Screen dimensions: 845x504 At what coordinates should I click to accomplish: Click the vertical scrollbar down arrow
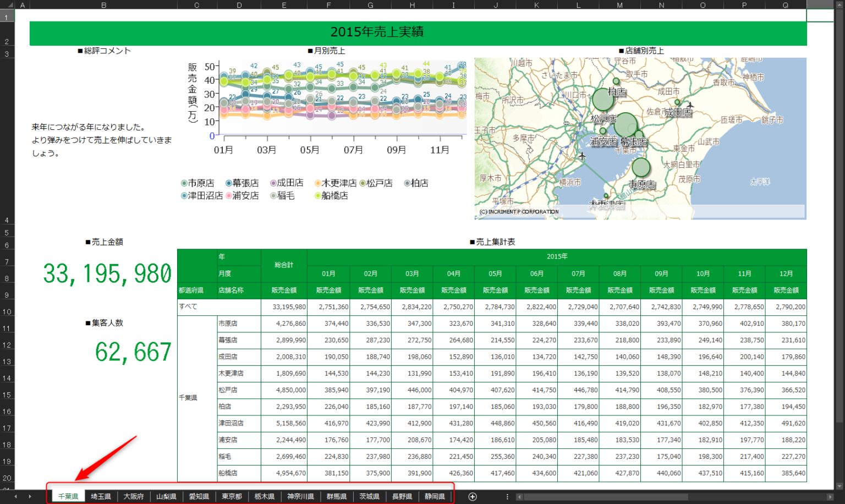[x=839, y=486]
